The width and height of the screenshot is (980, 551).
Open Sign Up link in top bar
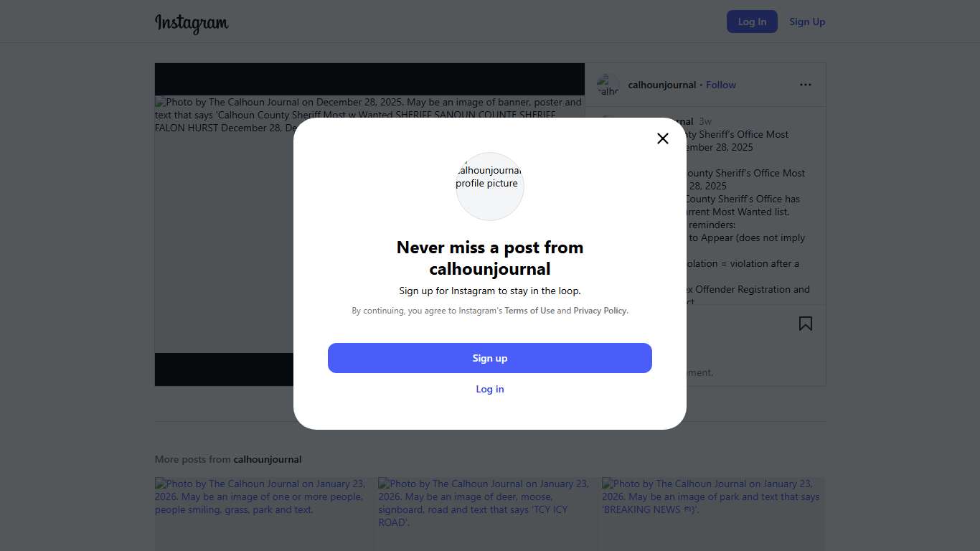[807, 22]
